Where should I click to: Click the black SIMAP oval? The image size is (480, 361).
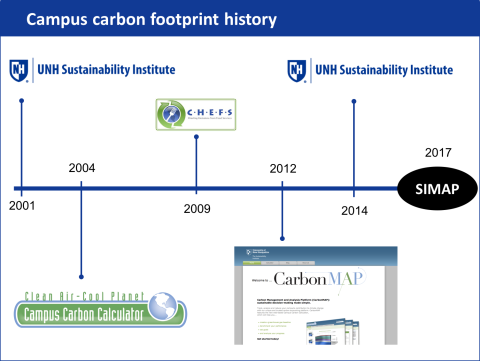(437, 189)
